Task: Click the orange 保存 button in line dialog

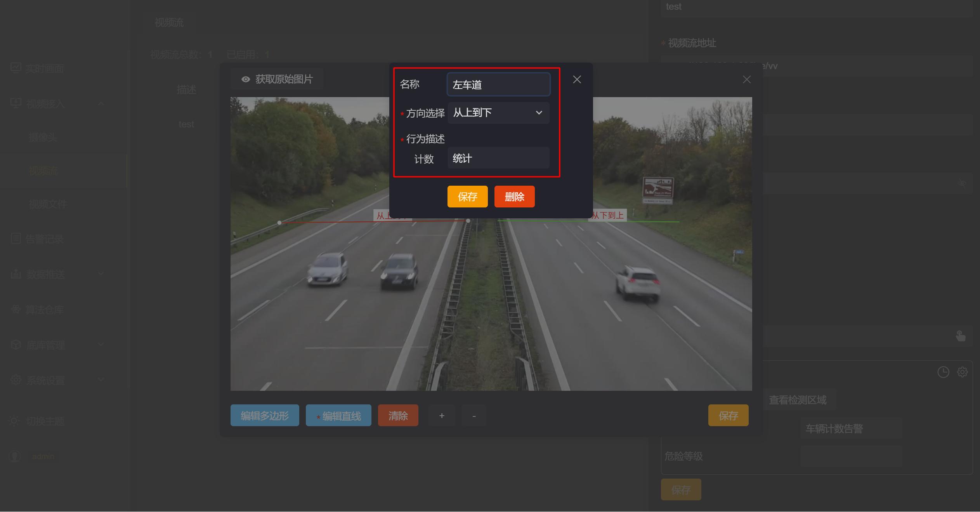Action: point(467,197)
